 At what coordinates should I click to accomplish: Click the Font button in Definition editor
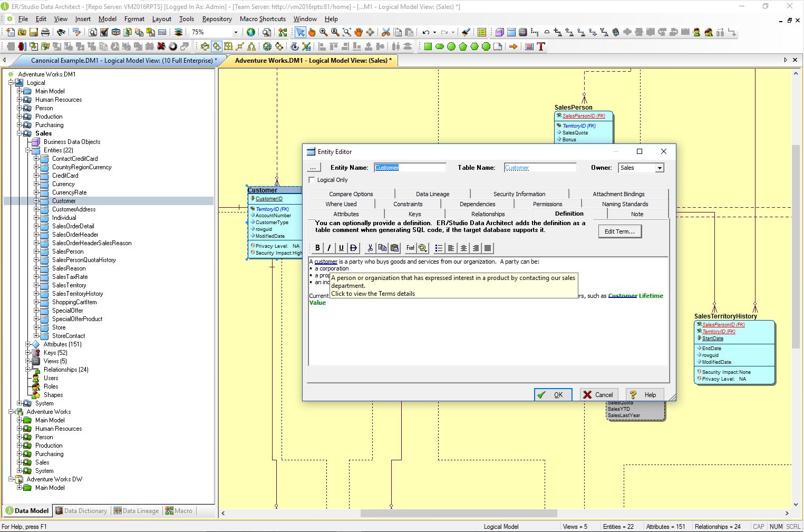coord(410,248)
